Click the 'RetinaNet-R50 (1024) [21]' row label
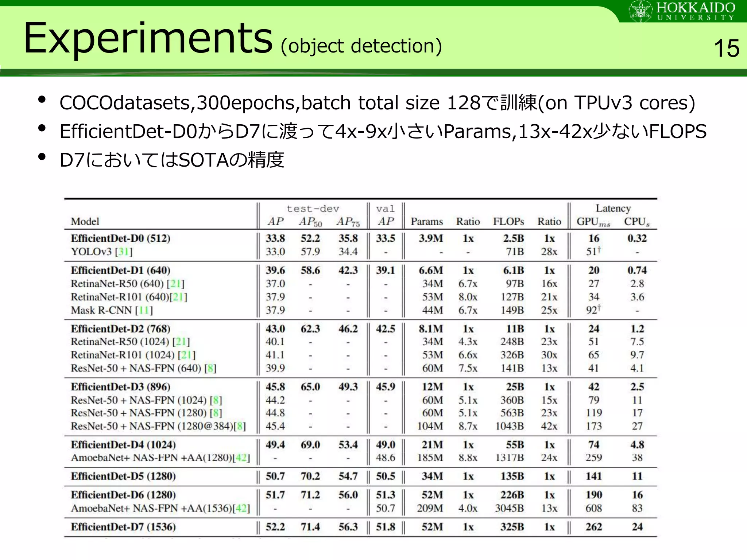747x560 pixels. [131, 342]
